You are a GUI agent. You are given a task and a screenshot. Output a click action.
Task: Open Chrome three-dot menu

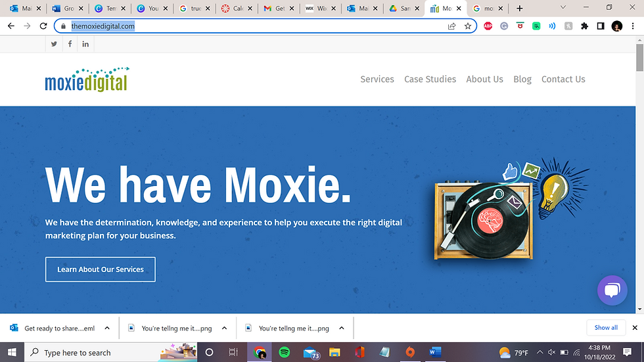click(632, 26)
